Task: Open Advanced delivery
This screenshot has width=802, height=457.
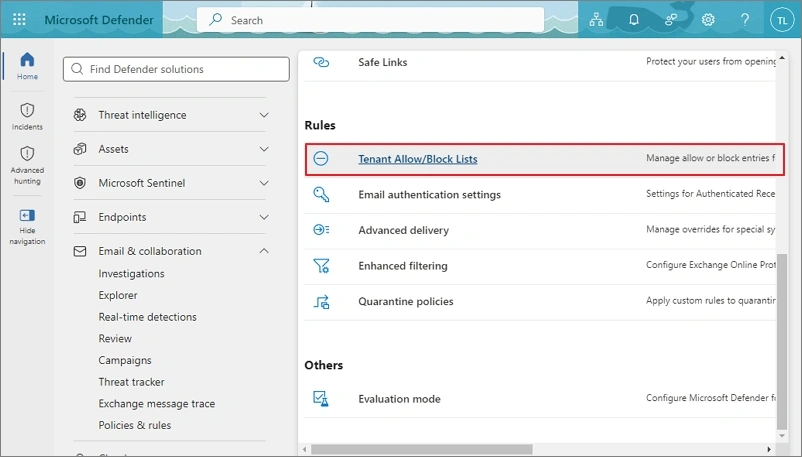Action: click(x=404, y=230)
